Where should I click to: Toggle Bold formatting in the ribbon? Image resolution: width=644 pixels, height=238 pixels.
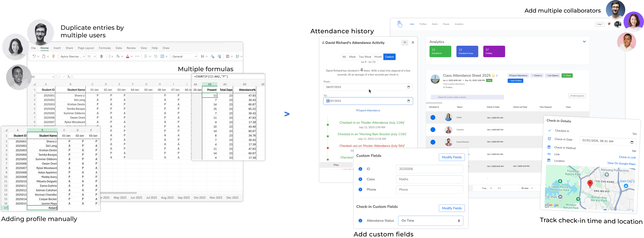pos(102,56)
